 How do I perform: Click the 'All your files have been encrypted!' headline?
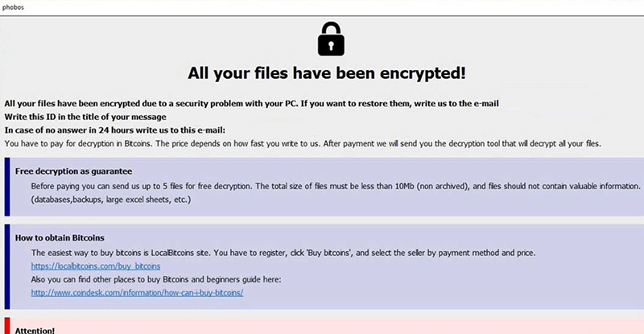click(x=327, y=74)
